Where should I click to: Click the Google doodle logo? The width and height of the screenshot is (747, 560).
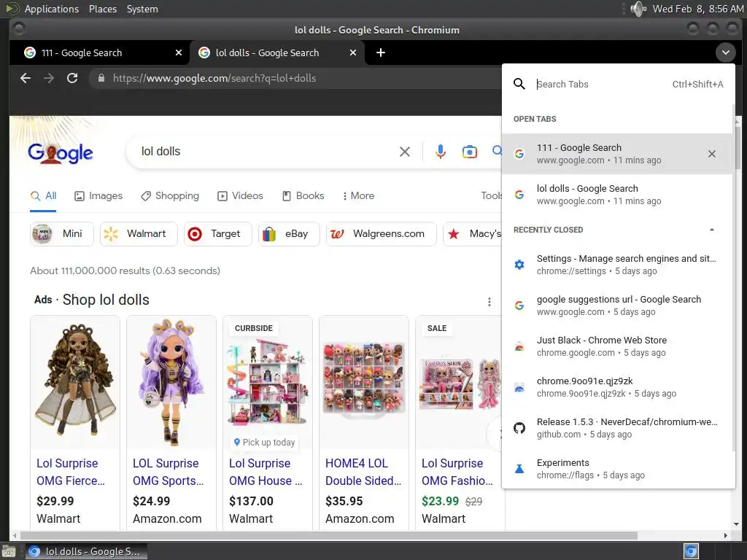(x=60, y=153)
